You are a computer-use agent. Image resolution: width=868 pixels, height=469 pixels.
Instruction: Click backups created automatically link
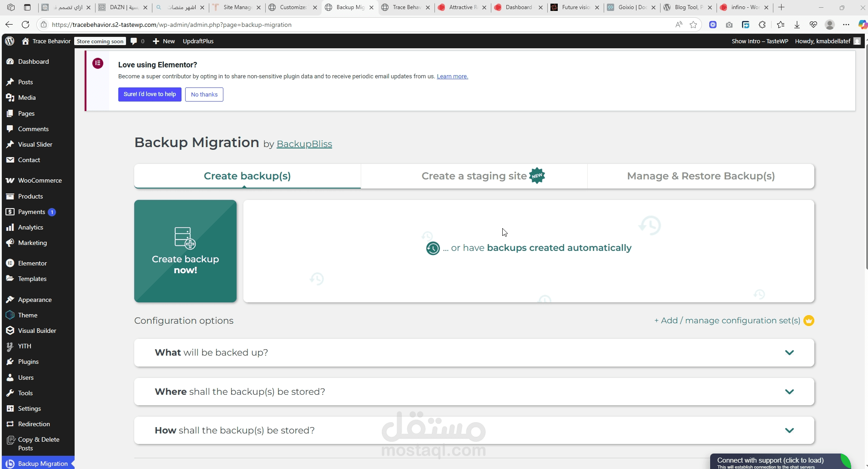pos(559,248)
